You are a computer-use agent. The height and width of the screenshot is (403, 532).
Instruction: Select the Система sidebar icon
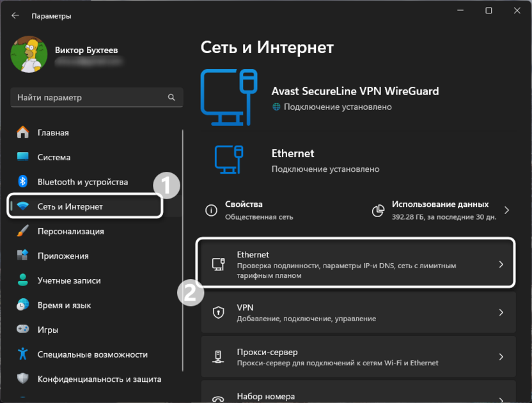click(22, 157)
